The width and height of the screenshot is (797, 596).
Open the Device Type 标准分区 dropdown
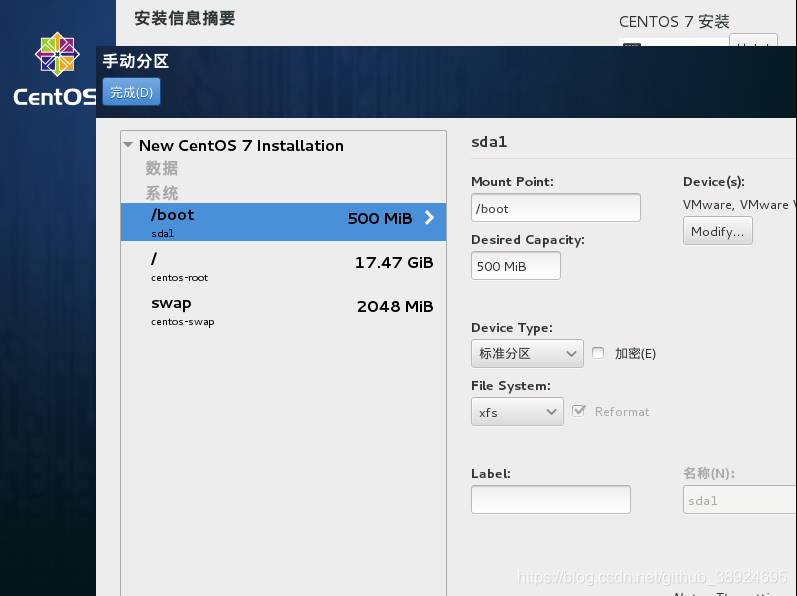pos(527,353)
